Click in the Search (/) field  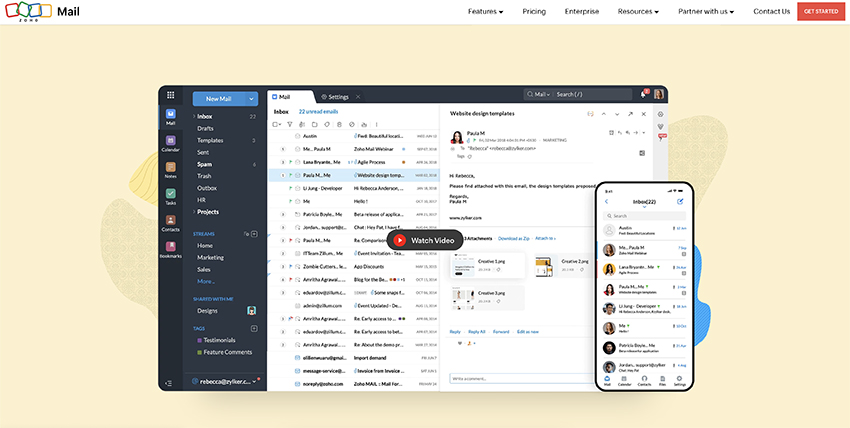[593, 94]
